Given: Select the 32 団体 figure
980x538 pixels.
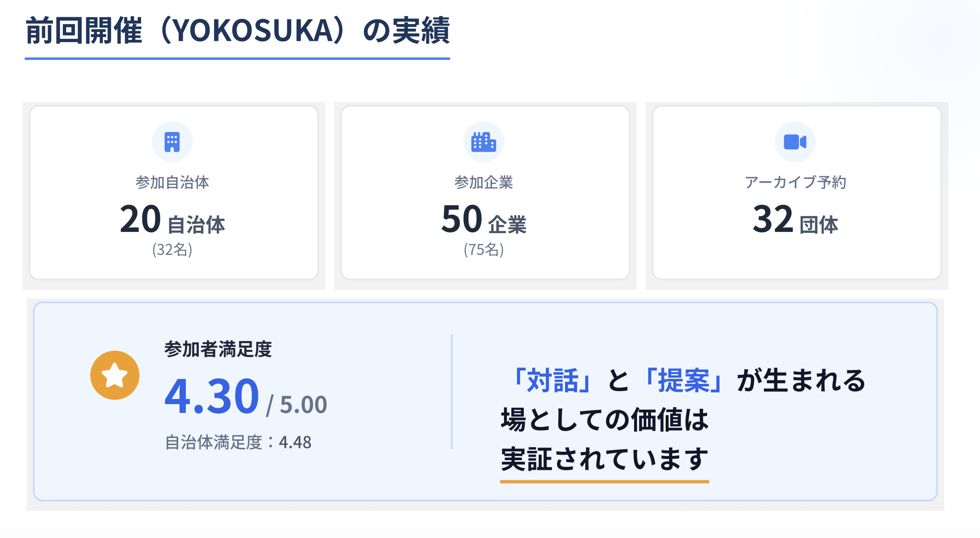Looking at the screenshot, I should coord(795,220).
